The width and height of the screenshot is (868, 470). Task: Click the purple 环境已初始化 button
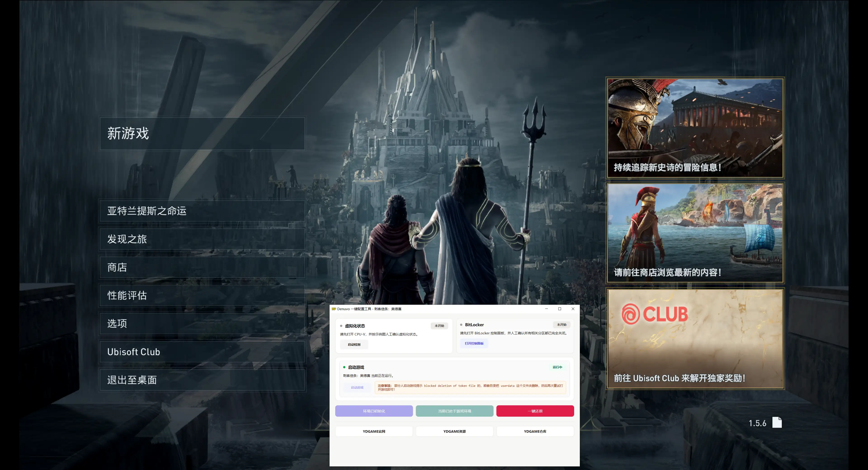[374, 411]
